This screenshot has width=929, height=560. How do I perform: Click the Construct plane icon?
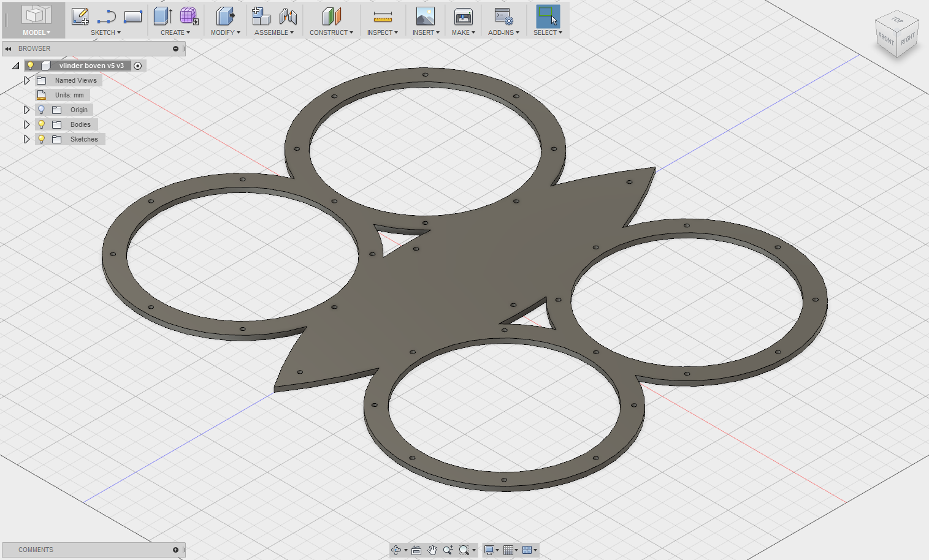(x=331, y=17)
